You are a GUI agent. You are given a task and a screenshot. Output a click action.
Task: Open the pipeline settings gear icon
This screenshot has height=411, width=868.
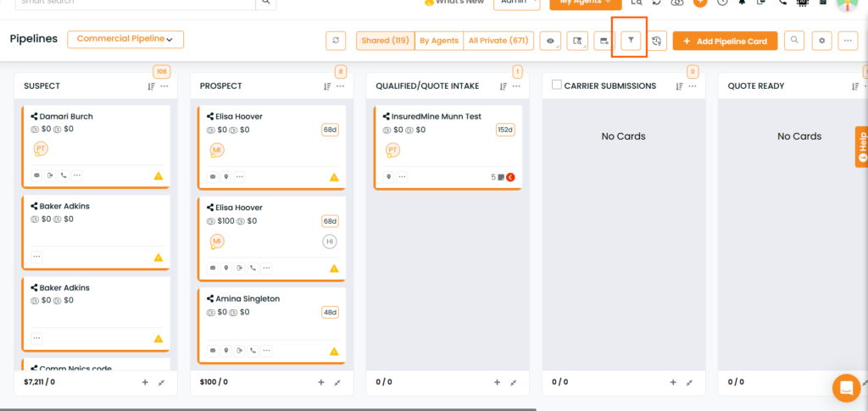(821, 41)
